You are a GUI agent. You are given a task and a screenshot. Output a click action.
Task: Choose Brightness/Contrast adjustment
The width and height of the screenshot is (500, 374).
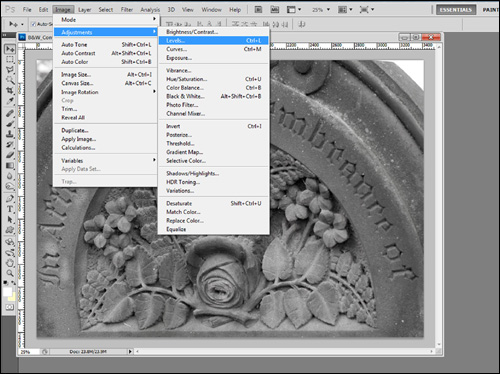click(213, 32)
